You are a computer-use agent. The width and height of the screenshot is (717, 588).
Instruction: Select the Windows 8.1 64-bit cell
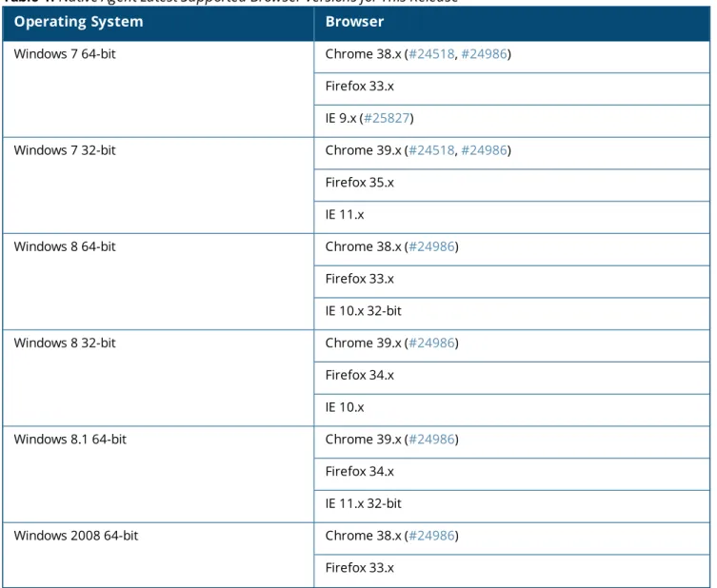158,475
